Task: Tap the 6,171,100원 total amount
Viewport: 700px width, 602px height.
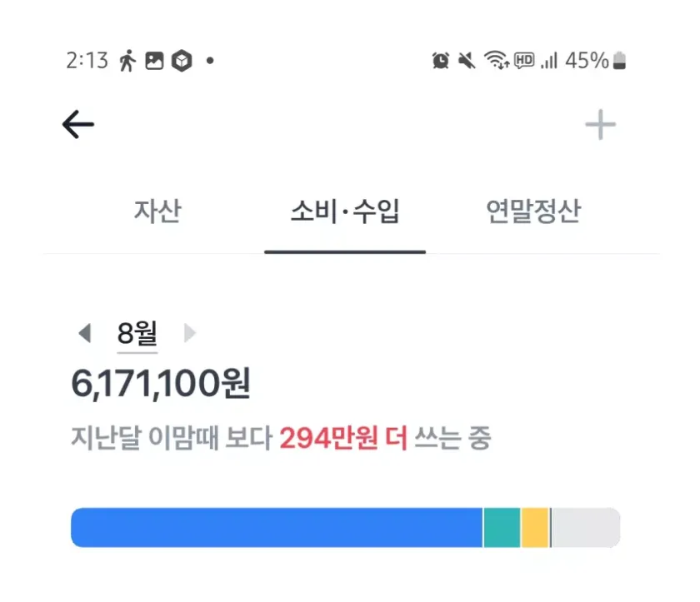Action: click(x=161, y=384)
